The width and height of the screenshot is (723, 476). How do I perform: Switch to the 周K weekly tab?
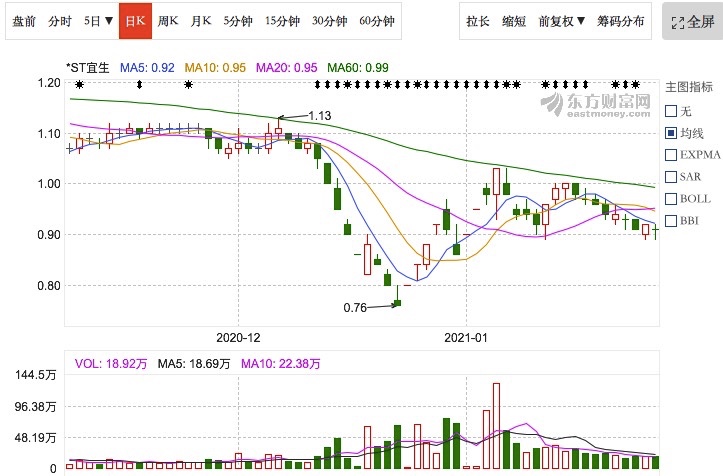click(168, 21)
